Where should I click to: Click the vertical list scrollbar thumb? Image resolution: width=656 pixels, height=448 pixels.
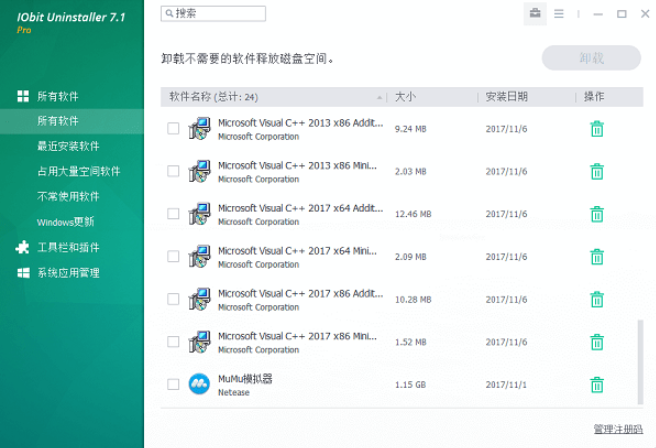(640, 362)
